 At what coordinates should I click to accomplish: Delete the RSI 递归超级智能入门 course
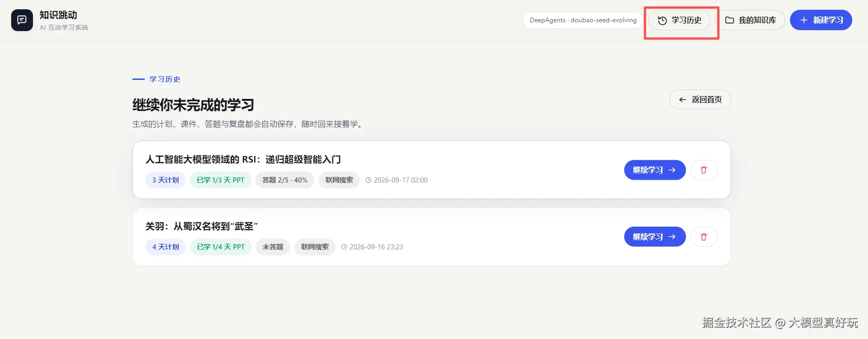coord(704,170)
